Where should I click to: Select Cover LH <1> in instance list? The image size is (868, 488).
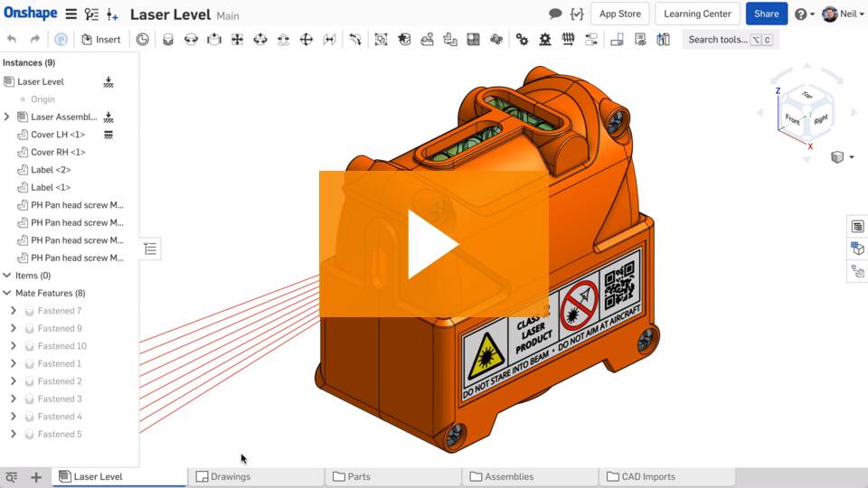coord(58,135)
